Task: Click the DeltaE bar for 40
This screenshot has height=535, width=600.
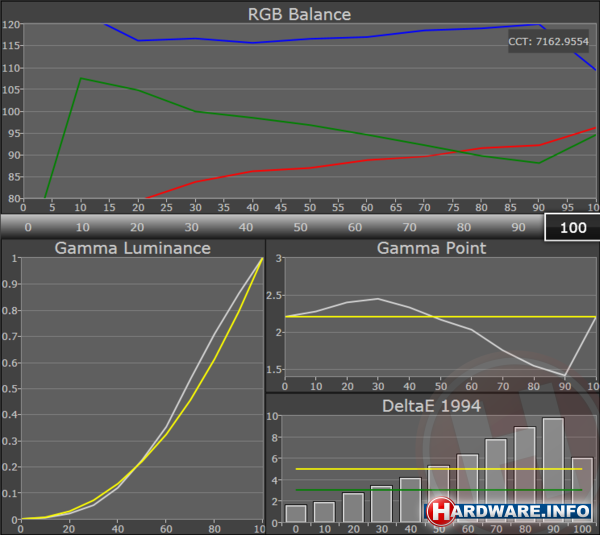Action: pos(410,500)
